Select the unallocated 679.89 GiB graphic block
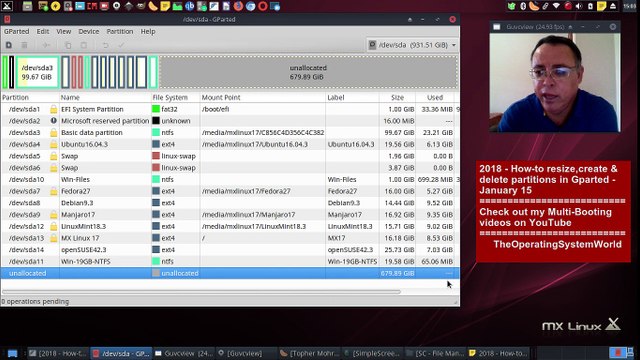The height and width of the screenshot is (360, 640). tap(309, 72)
